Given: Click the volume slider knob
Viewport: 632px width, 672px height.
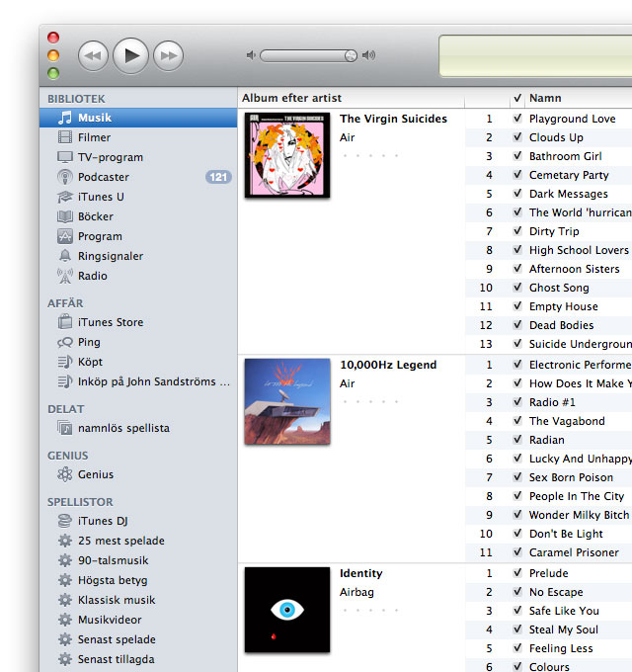Looking at the screenshot, I should coord(351,55).
